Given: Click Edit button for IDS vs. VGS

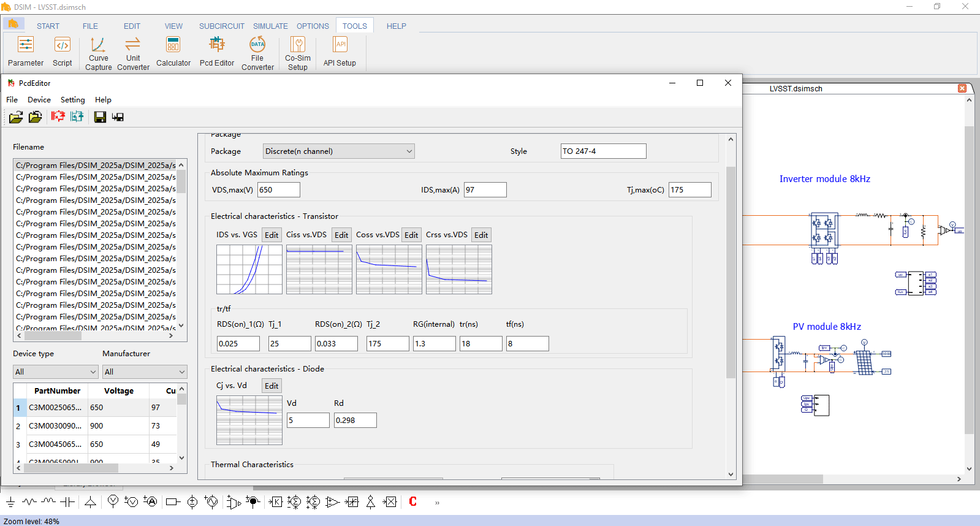Looking at the screenshot, I should pos(272,235).
